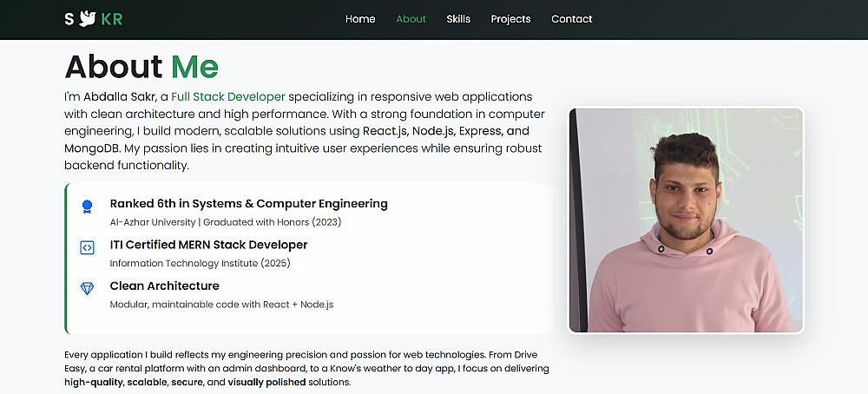The width and height of the screenshot is (868, 394).
Task: Click Information Technology Institute (2025) subtitle
Action: pyautogui.click(x=200, y=263)
